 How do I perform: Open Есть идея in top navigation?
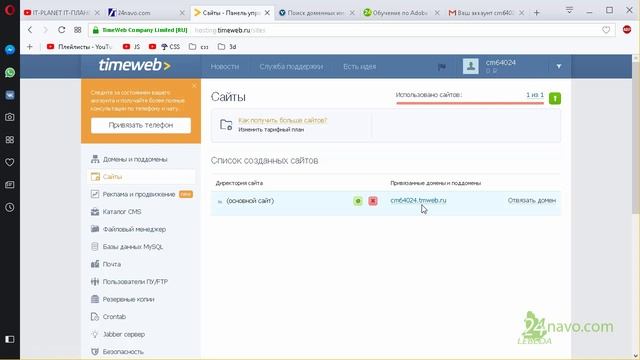tap(359, 67)
